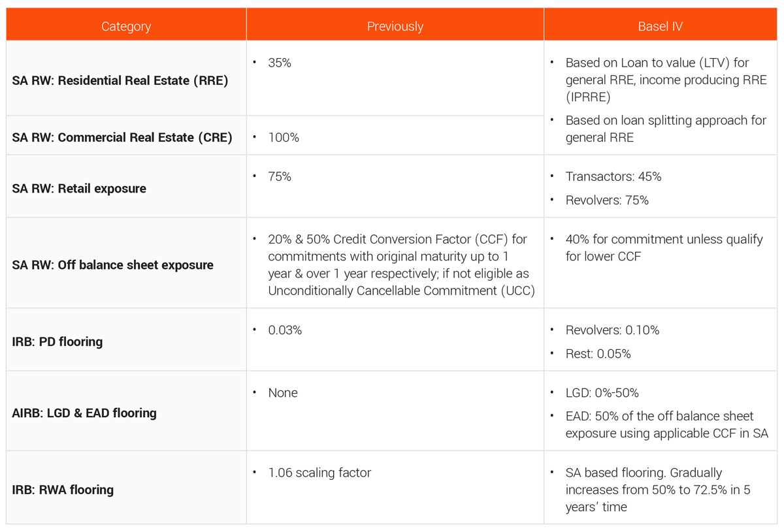
Task: Click the Off balance sheet exposure label
Action: [x=113, y=265]
